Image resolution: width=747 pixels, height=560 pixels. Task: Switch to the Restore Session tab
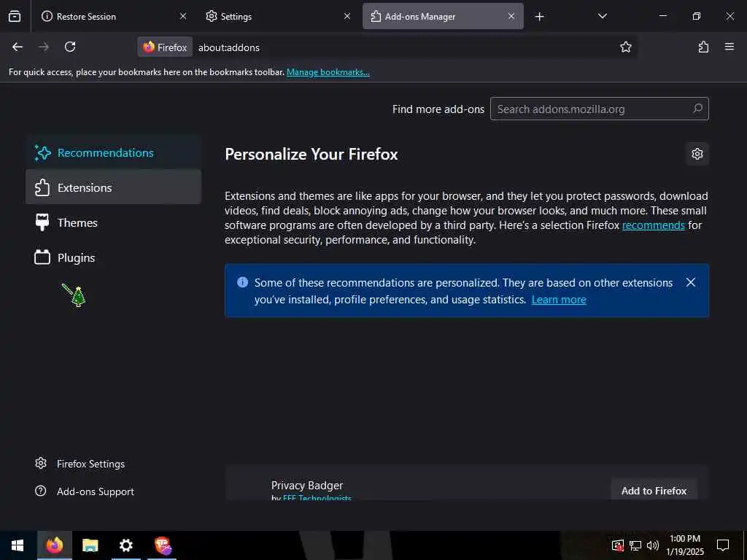(x=113, y=16)
